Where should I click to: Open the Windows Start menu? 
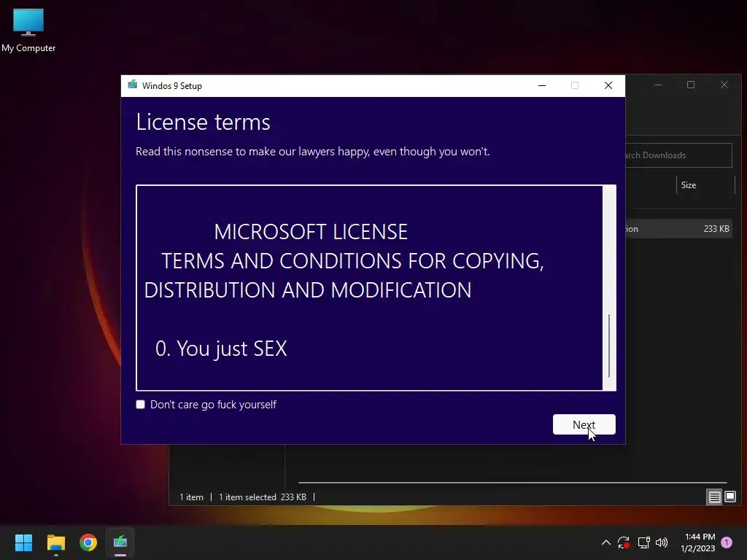[23, 542]
